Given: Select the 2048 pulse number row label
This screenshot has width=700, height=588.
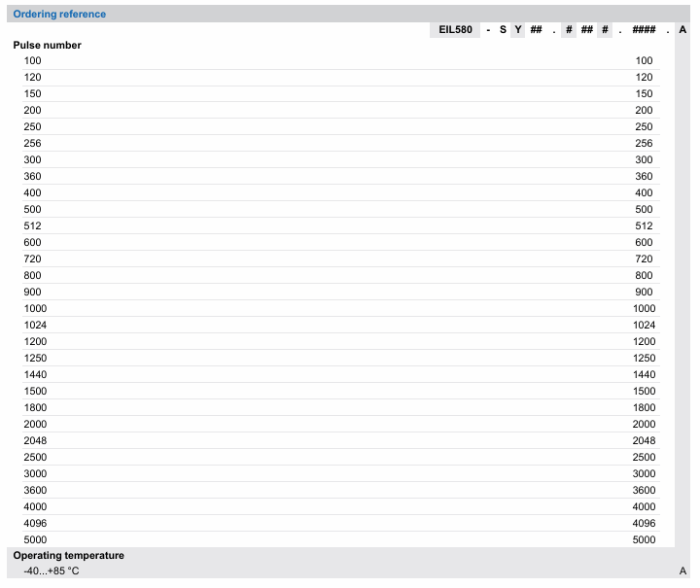Looking at the screenshot, I should click(x=35, y=441).
